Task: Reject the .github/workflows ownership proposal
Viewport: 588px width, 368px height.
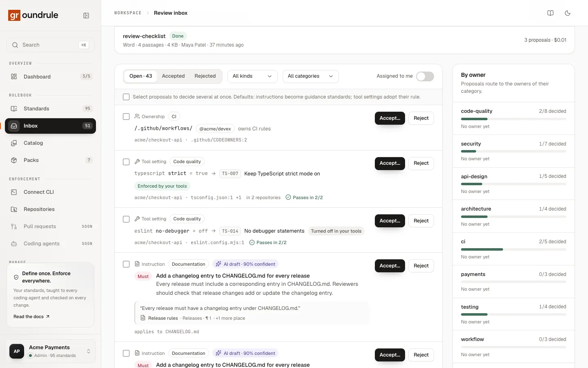Action: pos(421,118)
